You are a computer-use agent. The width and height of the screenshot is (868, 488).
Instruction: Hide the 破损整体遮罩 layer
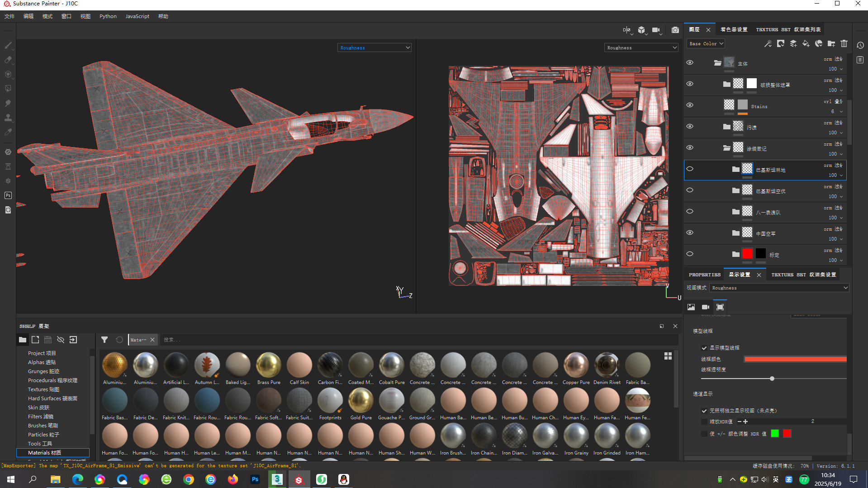[x=690, y=84]
